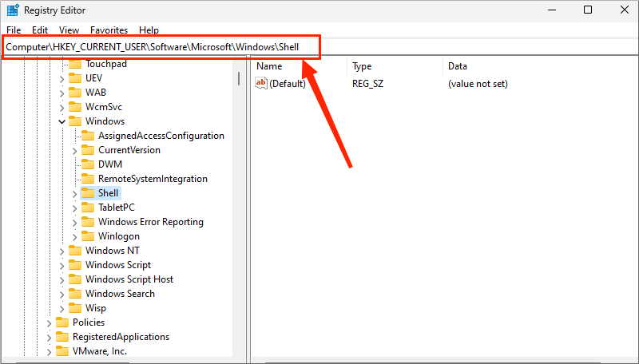639x364 pixels.
Task: Open the Help menu
Action: tap(149, 30)
